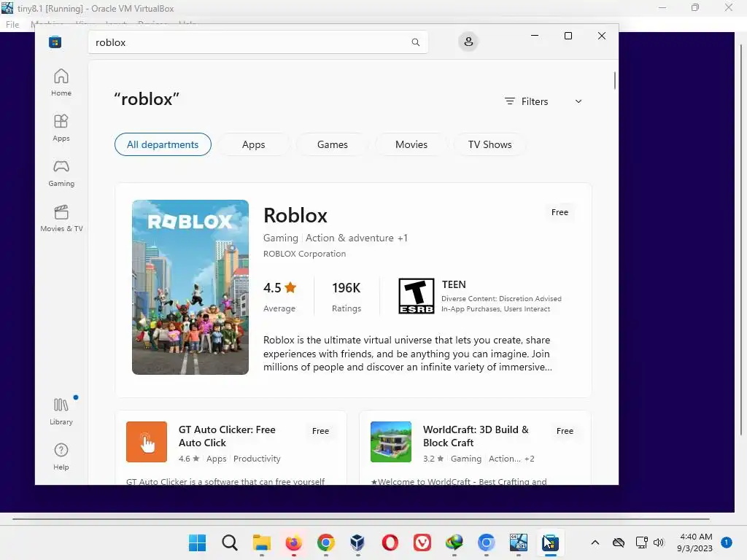747x560 pixels.
Task: Open the Windows Start menu
Action: pyautogui.click(x=197, y=542)
